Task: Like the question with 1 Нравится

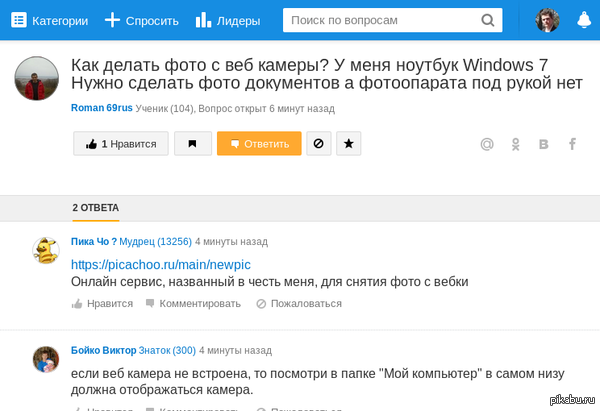Action: (121, 144)
